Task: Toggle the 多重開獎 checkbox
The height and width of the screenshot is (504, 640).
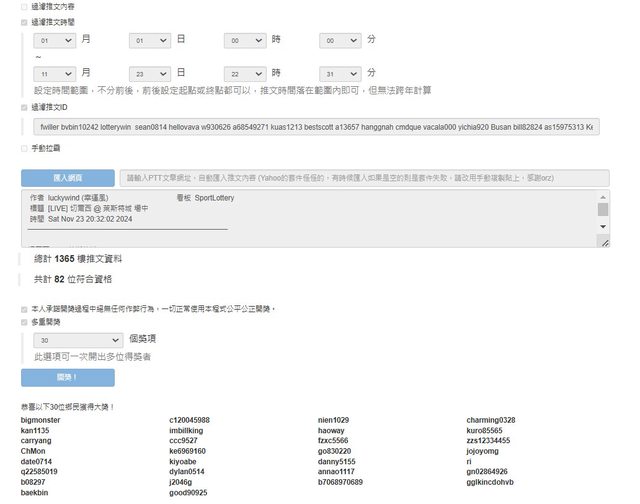Action: 24,323
